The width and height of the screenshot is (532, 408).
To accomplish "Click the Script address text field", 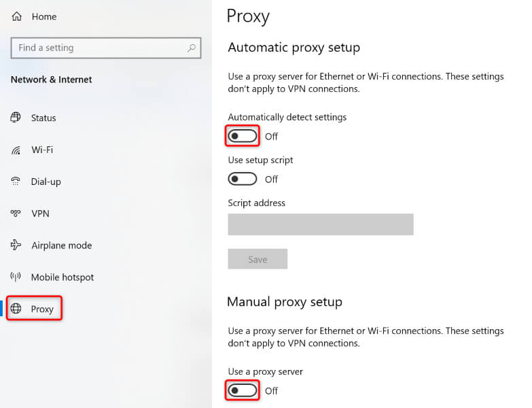I will [x=320, y=224].
